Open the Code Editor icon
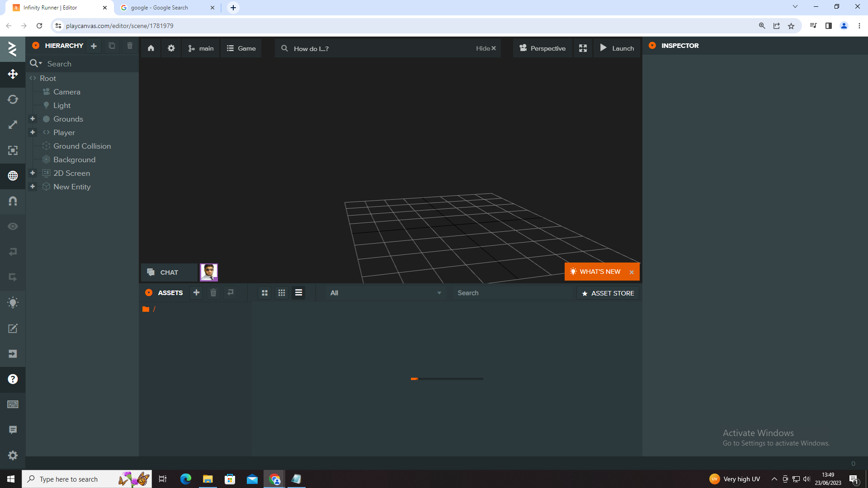 [13, 328]
